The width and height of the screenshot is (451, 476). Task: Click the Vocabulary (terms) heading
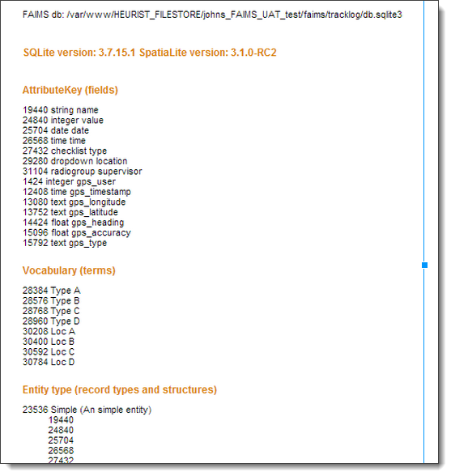(x=69, y=270)
